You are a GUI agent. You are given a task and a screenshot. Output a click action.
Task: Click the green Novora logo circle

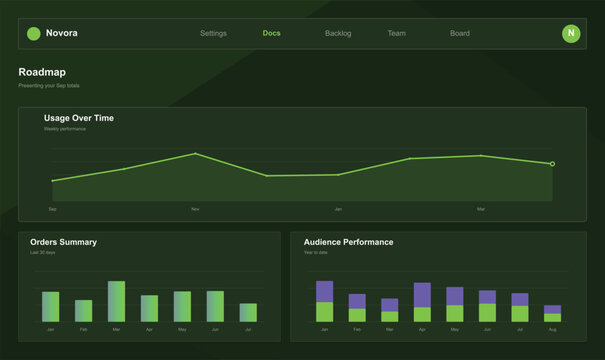34,34
